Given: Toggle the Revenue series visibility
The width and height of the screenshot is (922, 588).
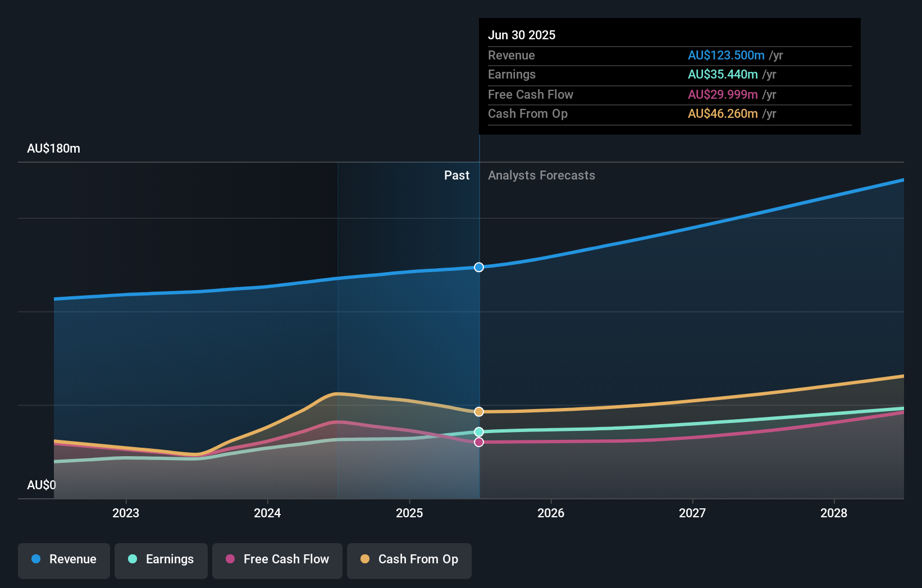Looking at the screenshot, I should (x=63, y=561).
